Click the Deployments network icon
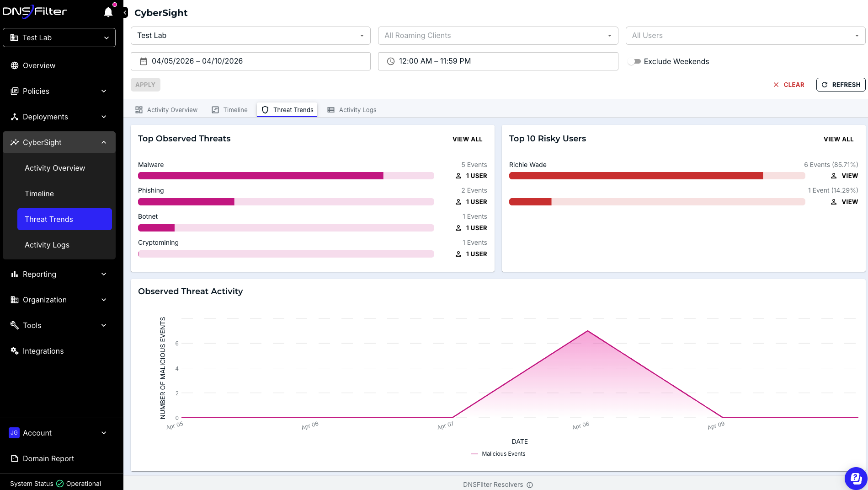The width and height of the screenshot is (868, 490). (x=15, y=117)
